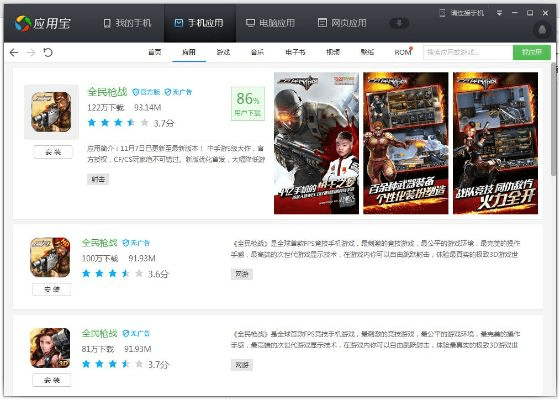Click the 3.7分 star rating of first app

[131, 123]
